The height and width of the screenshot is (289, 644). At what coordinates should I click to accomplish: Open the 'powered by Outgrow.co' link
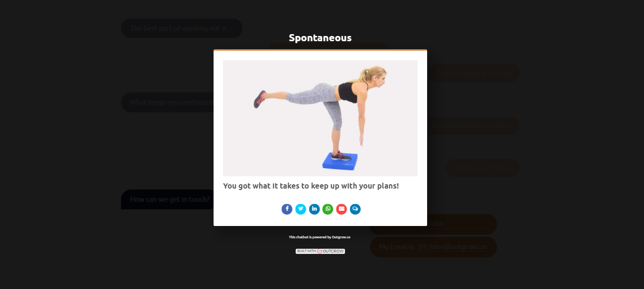coord(319,237)
